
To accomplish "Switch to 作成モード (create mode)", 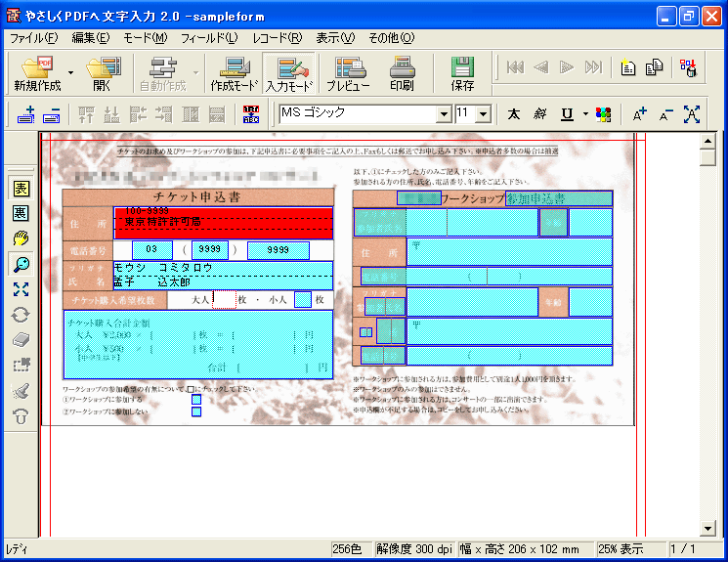I will 234,73.
